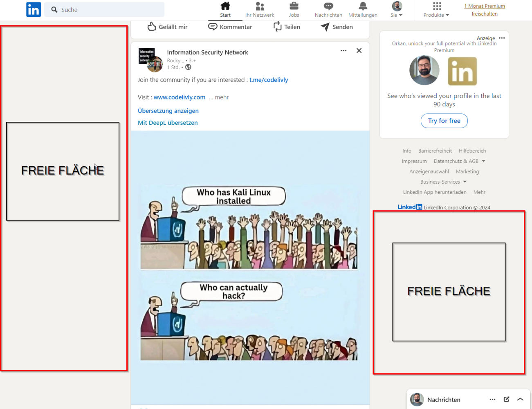
Task: Open the post's three-dot options menu
Action: point(343,51)
